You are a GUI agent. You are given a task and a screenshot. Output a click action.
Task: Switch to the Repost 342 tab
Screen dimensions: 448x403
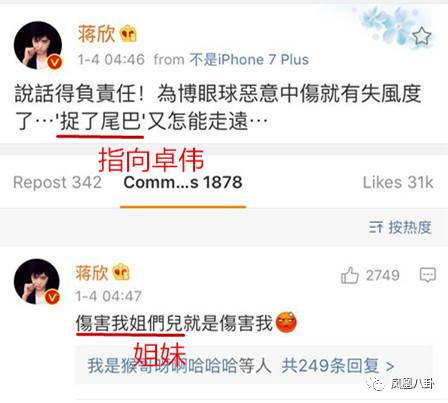(x=57, y=183)
